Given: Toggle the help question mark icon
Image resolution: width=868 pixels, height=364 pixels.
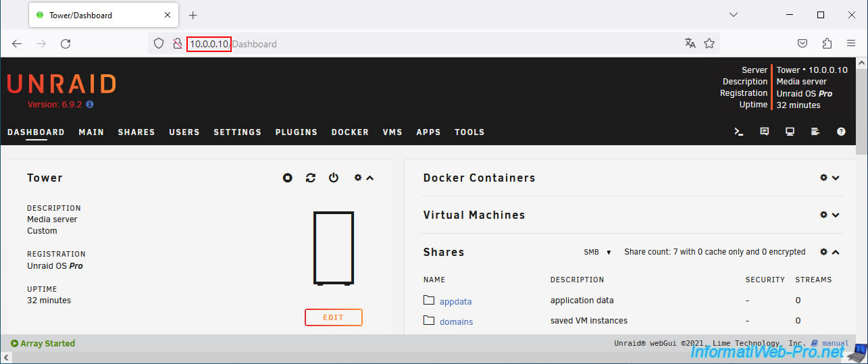Looking at the screenshot, I should pyautogui.click(x=841, y=132).
